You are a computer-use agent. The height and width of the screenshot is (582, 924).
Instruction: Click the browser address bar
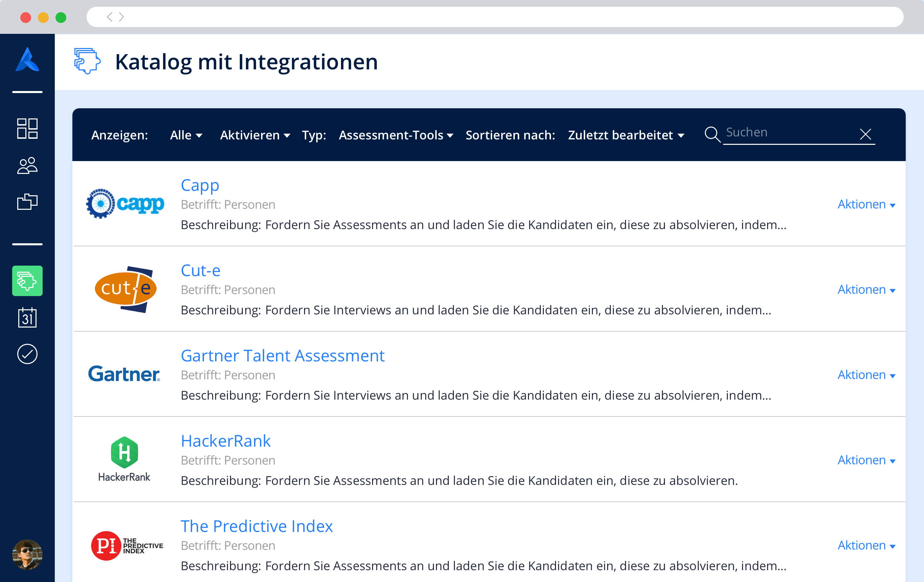click(495, 17)
